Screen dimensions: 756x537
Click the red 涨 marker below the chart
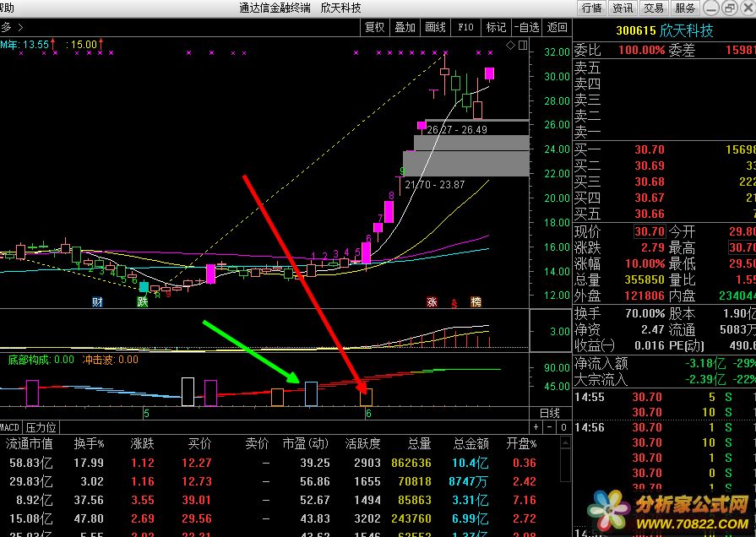tap(432, 302)
